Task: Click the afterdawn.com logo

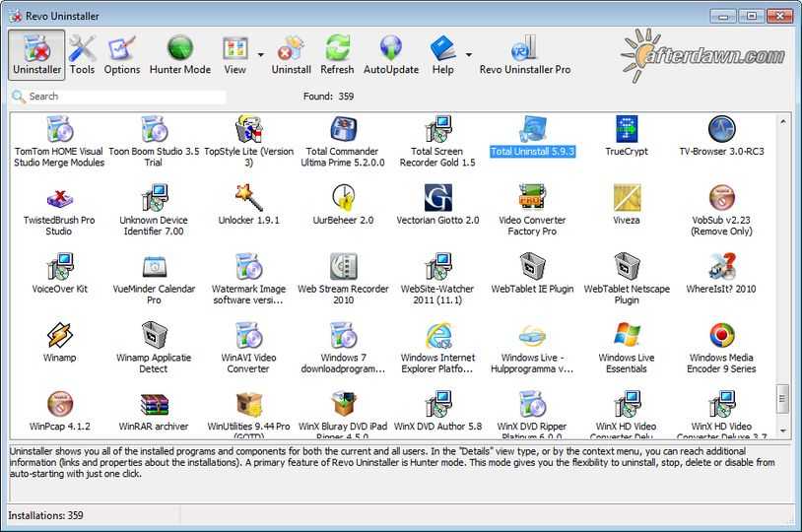Action: [x=702, y=55]
